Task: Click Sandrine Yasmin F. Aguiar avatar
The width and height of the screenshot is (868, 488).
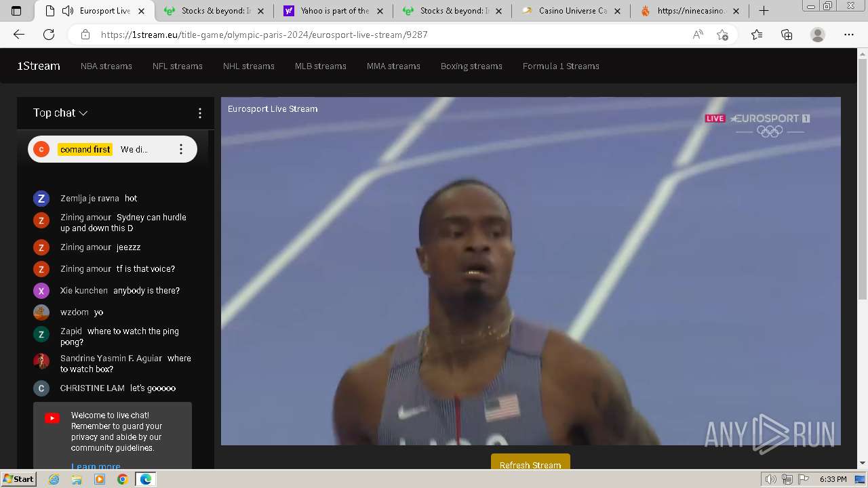Action: [x=41, y=361]
